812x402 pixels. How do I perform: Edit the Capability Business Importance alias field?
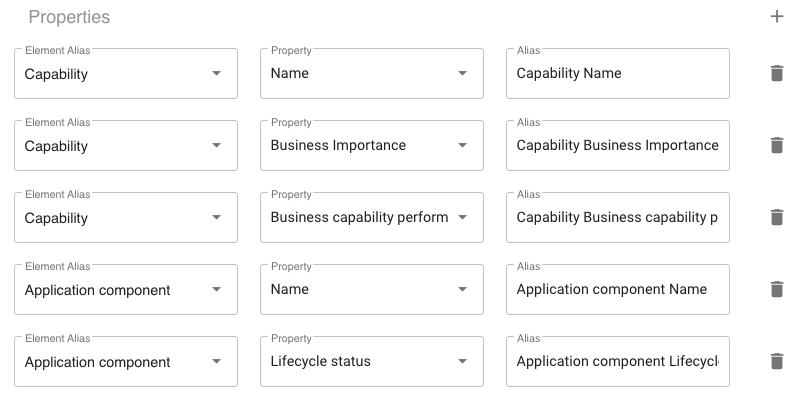617,146
